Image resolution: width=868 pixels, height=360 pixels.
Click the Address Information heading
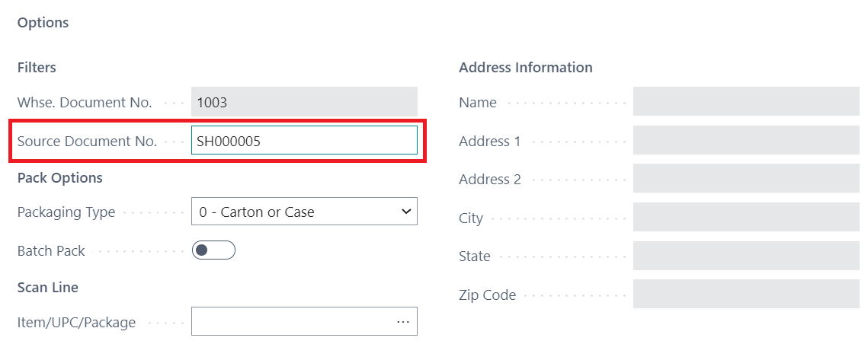pos(525,68)
